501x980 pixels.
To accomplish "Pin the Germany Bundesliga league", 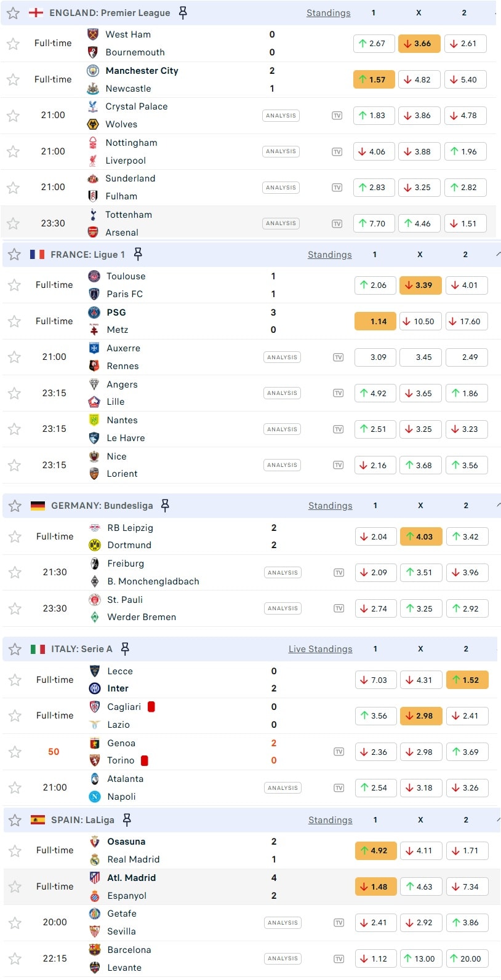I will (x=165, y=505).
